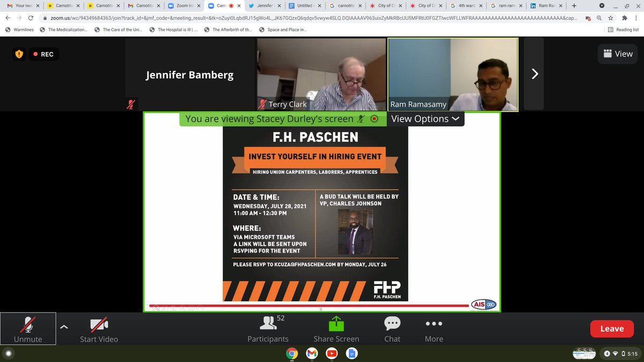Screen dimensions: 644x362
Task: Open the Reading list
Action: [623, 29]
